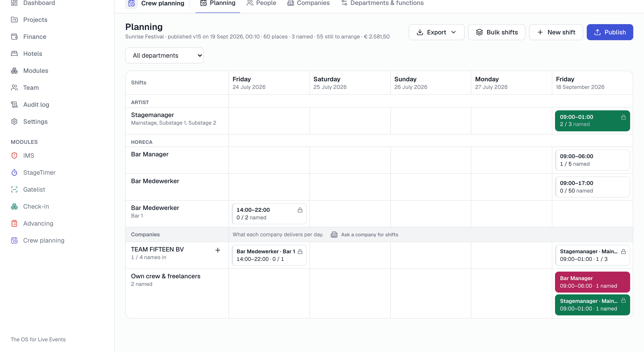Open the Settings gear icon
This screenshot has width=644, height=352.
(14, 122)
